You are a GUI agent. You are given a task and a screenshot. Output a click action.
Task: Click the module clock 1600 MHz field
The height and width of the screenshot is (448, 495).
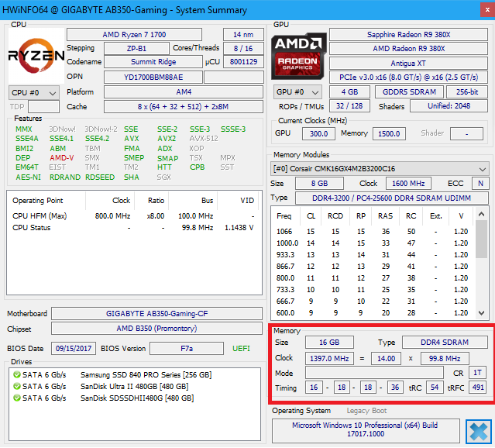click(408, 184)
